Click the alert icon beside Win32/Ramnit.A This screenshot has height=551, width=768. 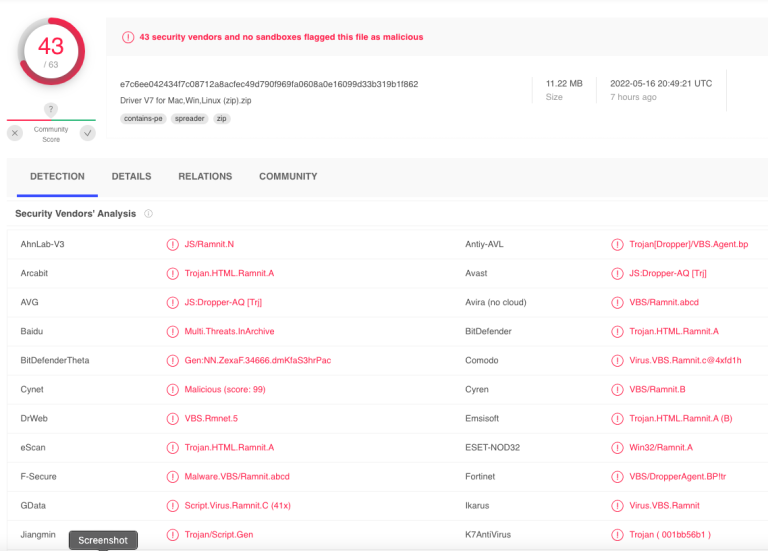617,448
